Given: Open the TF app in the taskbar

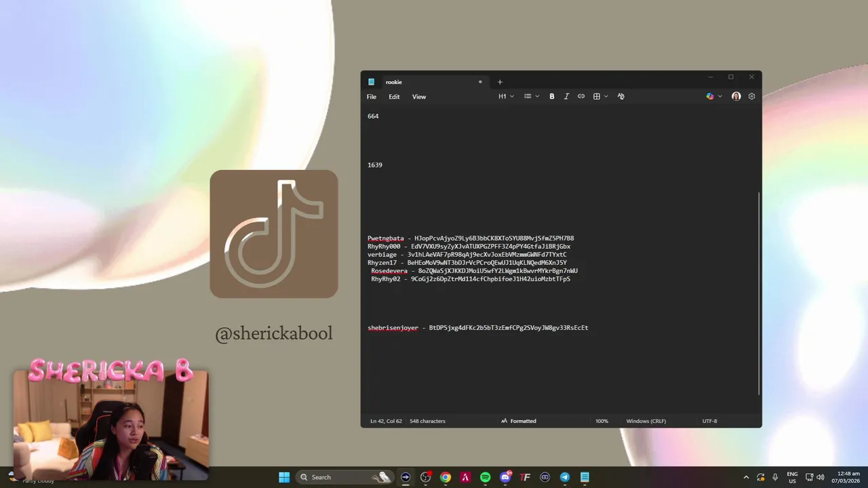Looking at the screenshot, I should pyautogui.click(x=525, y=477).
